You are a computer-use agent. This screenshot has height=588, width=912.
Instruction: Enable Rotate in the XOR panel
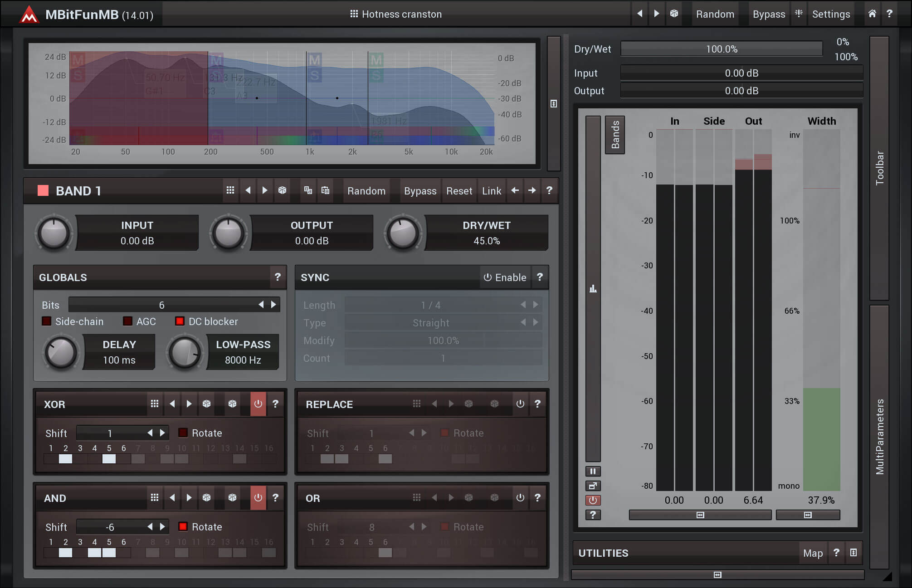[x=183, y=432]
